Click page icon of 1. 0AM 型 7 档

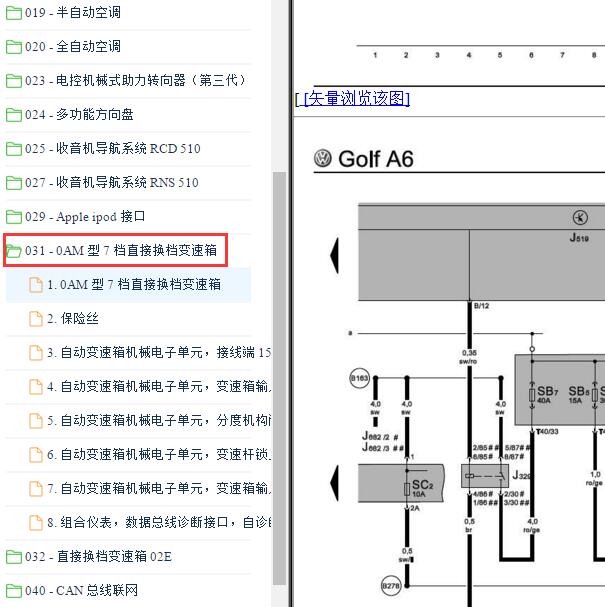click(x=36, y=285)
